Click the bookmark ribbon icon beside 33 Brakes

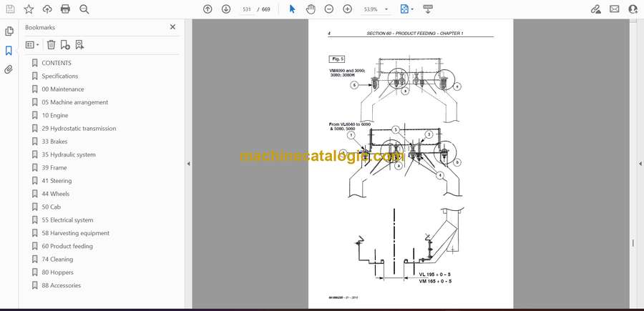35,141
